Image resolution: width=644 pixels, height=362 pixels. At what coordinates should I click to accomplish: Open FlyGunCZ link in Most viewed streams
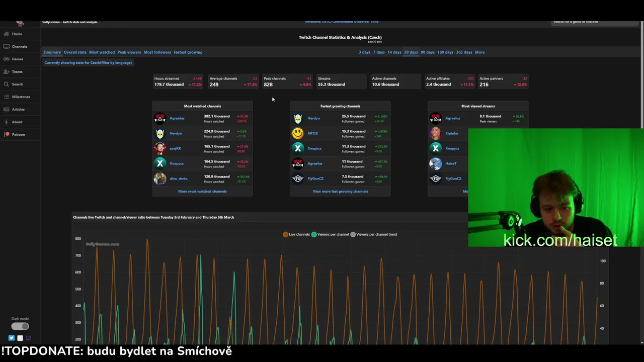point(453,178)
